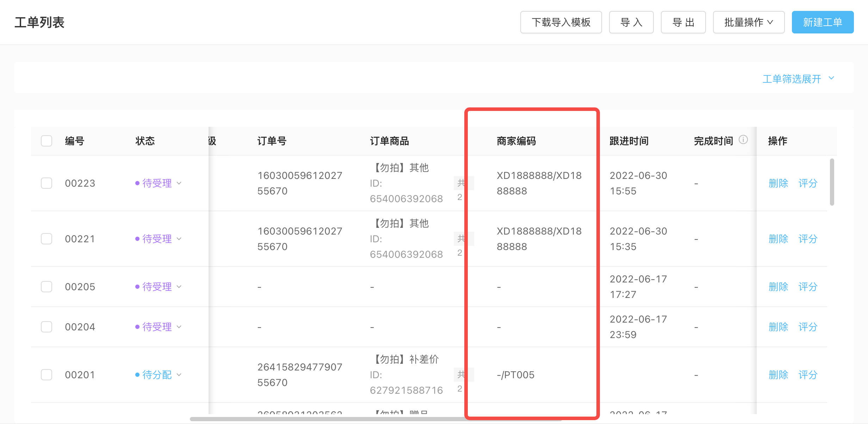Click follow-up time 2022-06-30 15:55
Image resolution: width=868 pixels, height=424 pixels.
tap(638, 183)
